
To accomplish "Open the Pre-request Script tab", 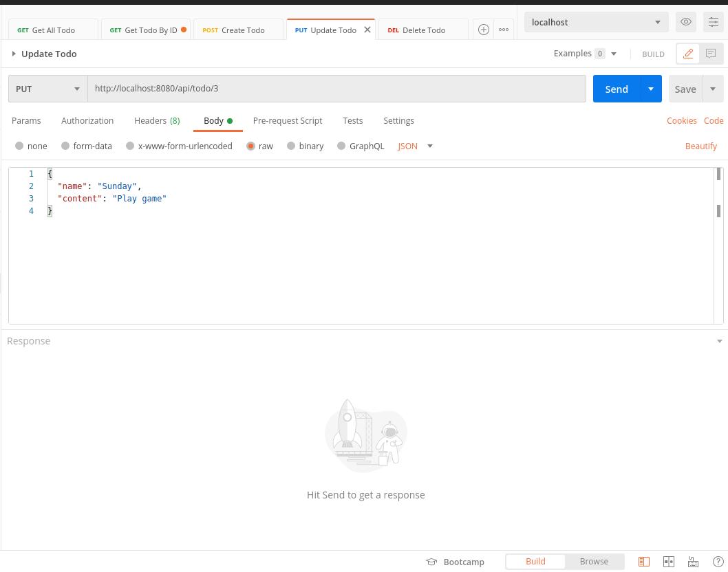I will pos(288,120).
